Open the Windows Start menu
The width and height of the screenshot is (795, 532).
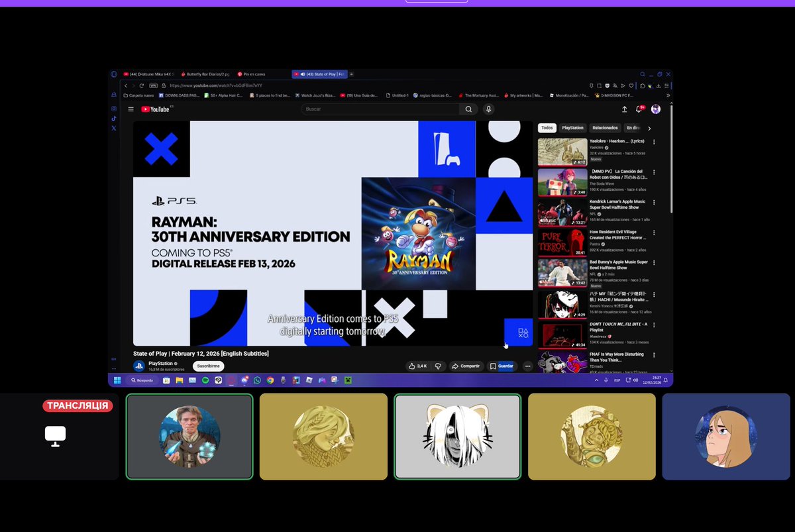[x=117, y=380]
